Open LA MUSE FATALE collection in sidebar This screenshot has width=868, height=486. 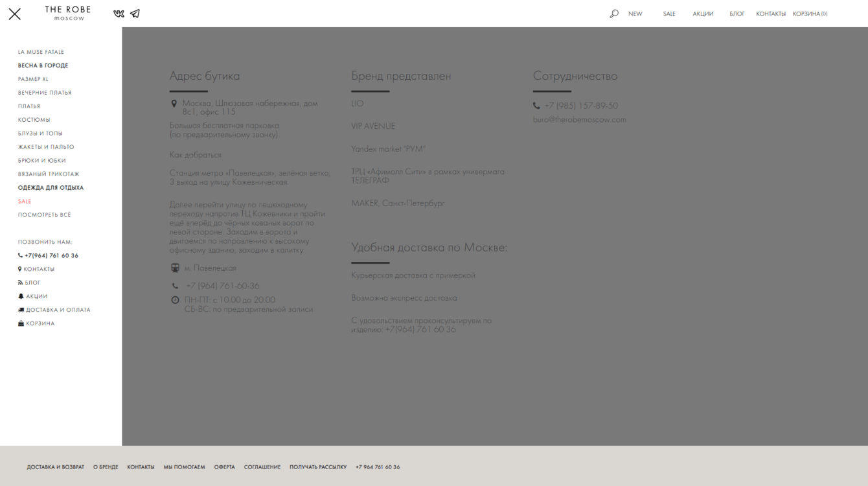click(41, 52)
